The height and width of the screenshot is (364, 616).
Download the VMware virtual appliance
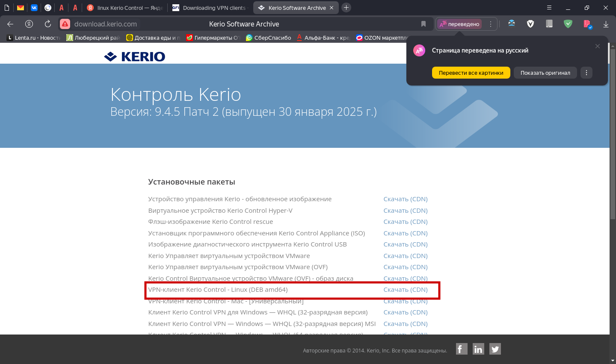pos(406,256)
